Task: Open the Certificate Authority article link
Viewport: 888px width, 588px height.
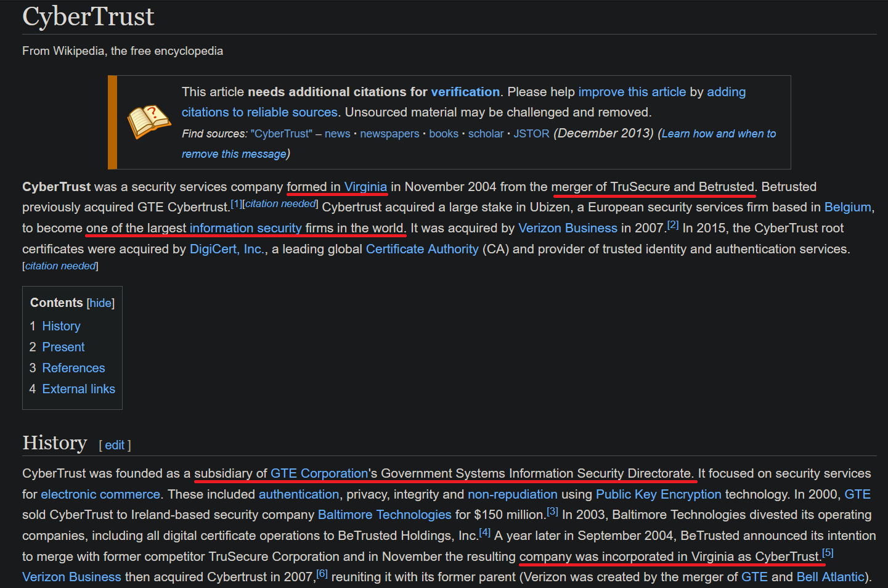Action: (422, 249)
